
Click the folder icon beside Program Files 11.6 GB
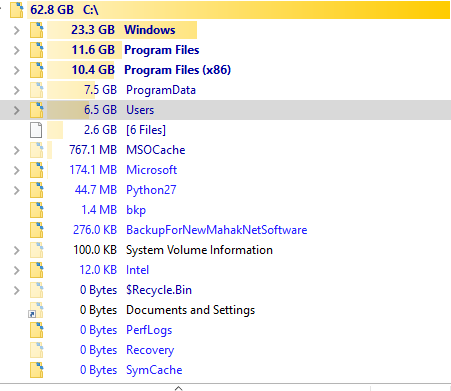37,50
